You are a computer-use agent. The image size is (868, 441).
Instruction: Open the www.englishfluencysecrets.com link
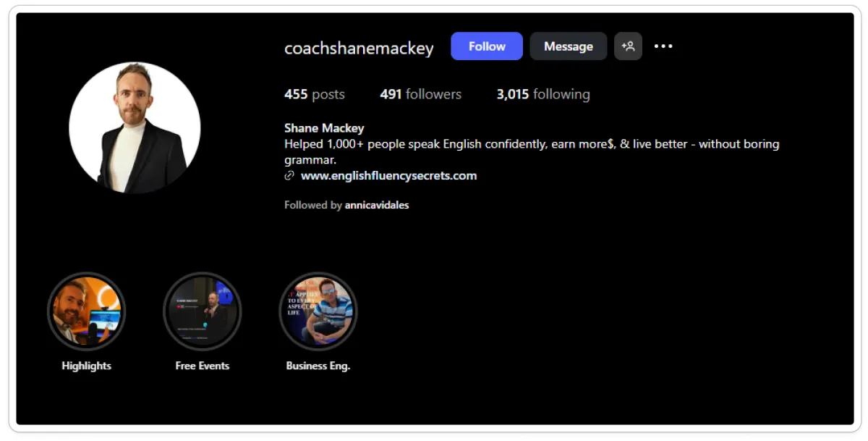coord(388,175)
